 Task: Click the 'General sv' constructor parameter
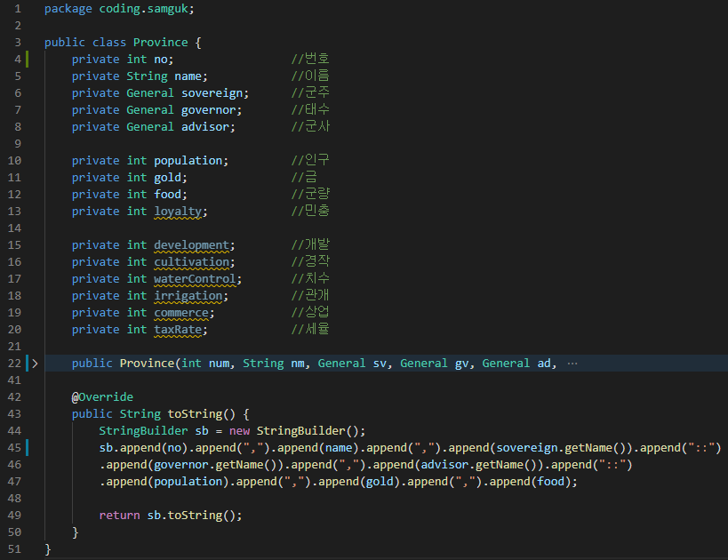(x=352, y=364)
